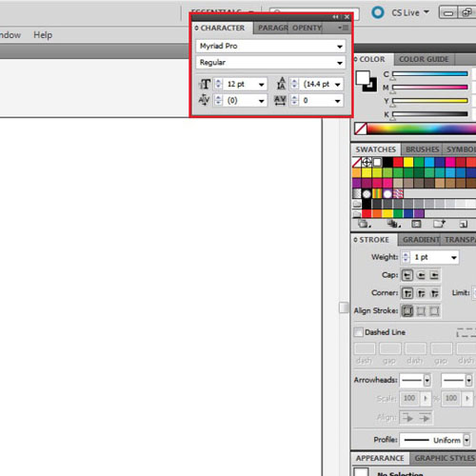Screen dimensions: 476x476
Task: Open the Swatch Libraries menu icon
Action: tap(364, 224)
